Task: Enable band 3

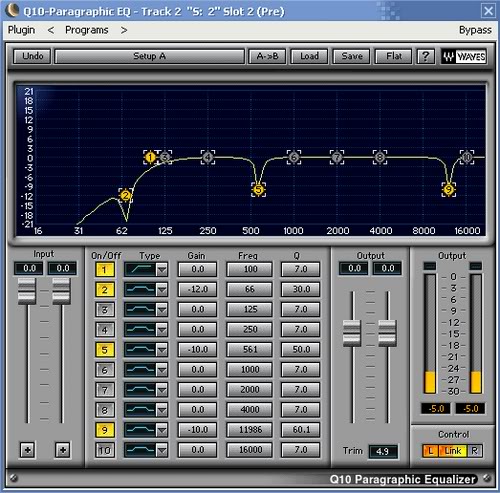Action: (105, 309)
